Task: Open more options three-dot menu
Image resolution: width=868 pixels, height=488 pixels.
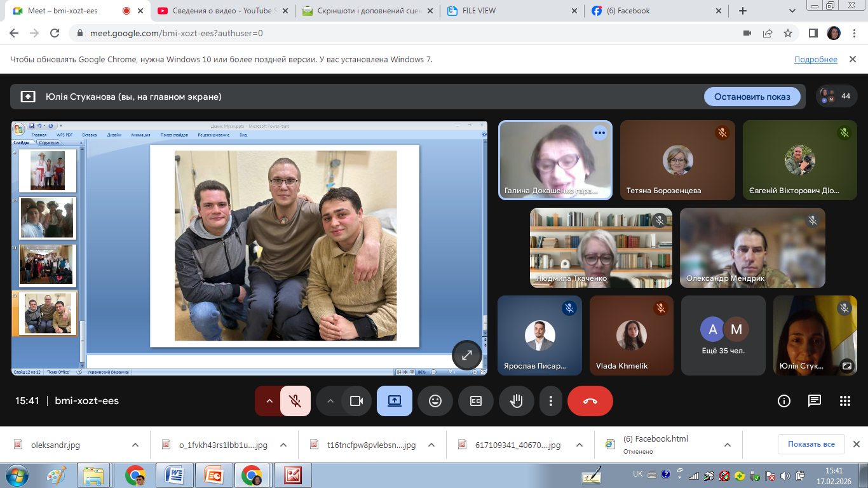Action: [x=550, y=401]
